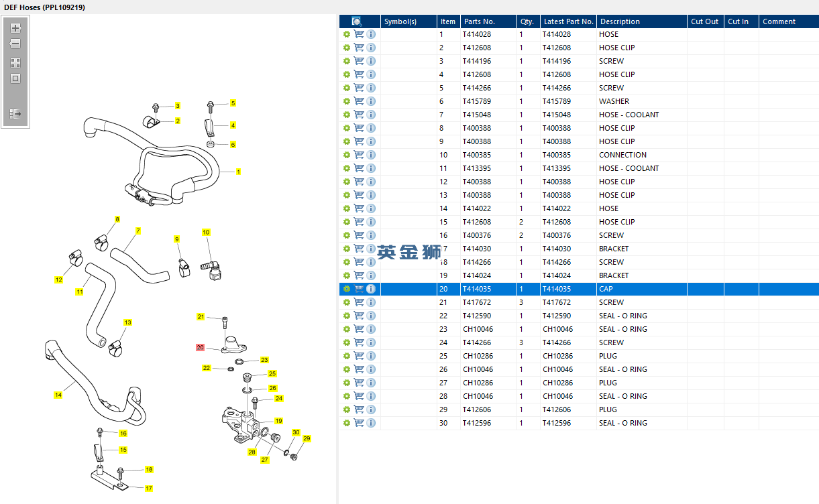
Task: Click BRACKET description in row 19
Action: (614, 275)
